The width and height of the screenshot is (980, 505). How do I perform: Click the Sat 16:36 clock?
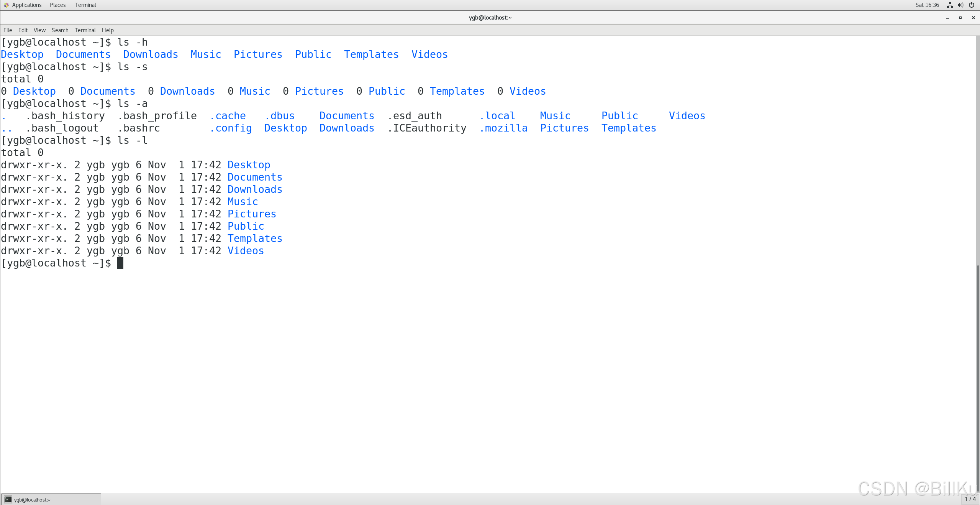tap(927, 5)
